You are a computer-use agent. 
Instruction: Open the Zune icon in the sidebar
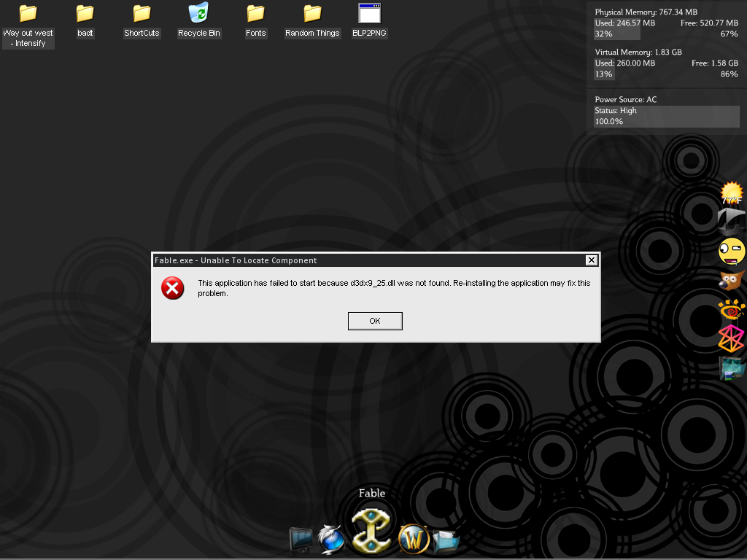tap(731, 338)
